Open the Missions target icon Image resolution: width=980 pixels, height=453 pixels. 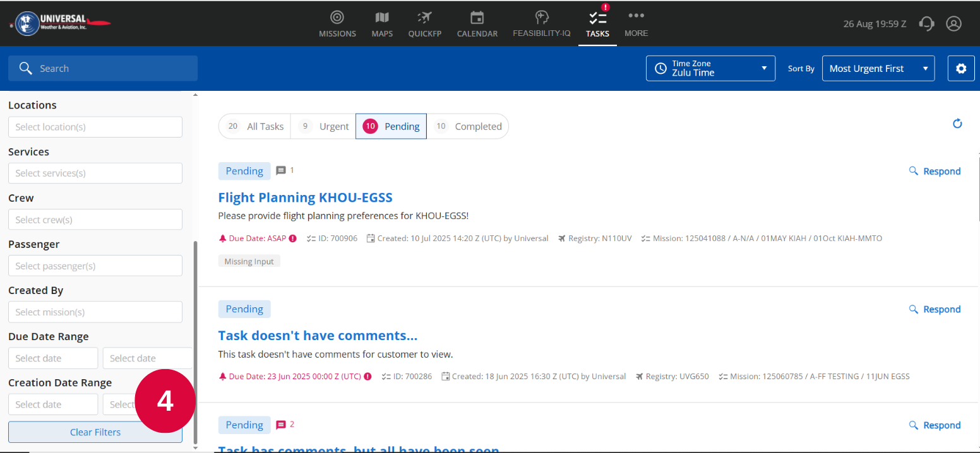point(337,18)
